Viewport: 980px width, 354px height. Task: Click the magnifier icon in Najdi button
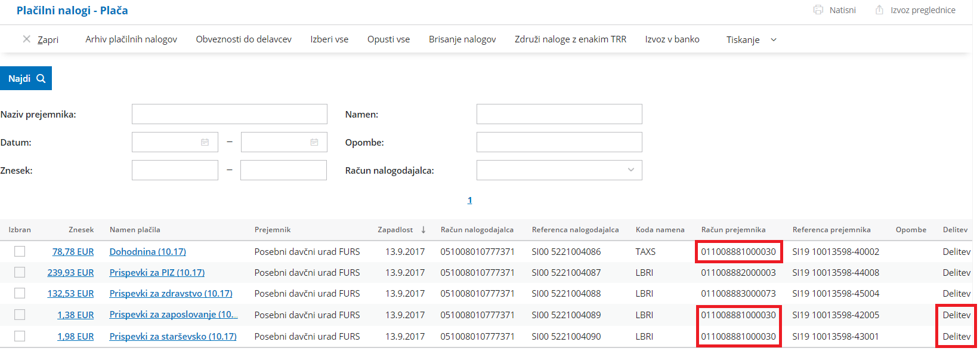41,78
